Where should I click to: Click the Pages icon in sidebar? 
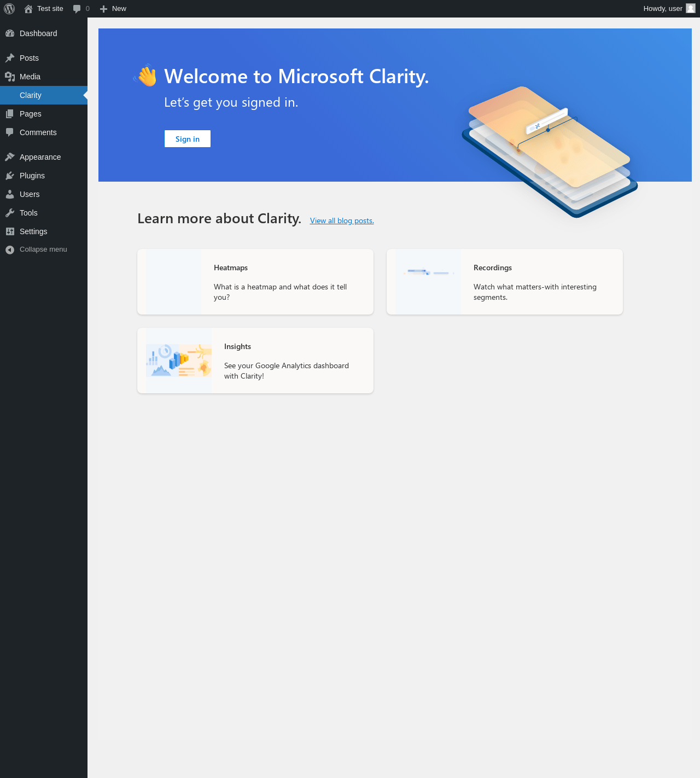(10, 114)
